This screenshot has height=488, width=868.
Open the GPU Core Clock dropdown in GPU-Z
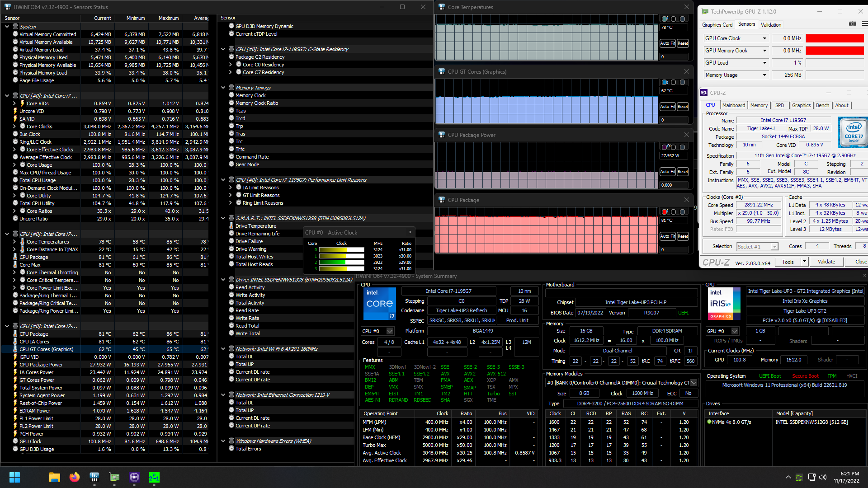point(764,38)
